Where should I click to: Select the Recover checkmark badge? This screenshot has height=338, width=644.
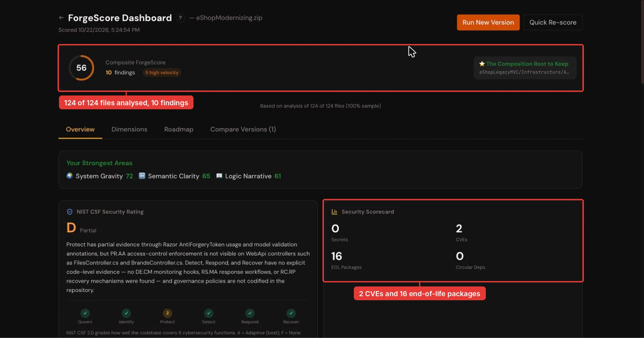291,313
